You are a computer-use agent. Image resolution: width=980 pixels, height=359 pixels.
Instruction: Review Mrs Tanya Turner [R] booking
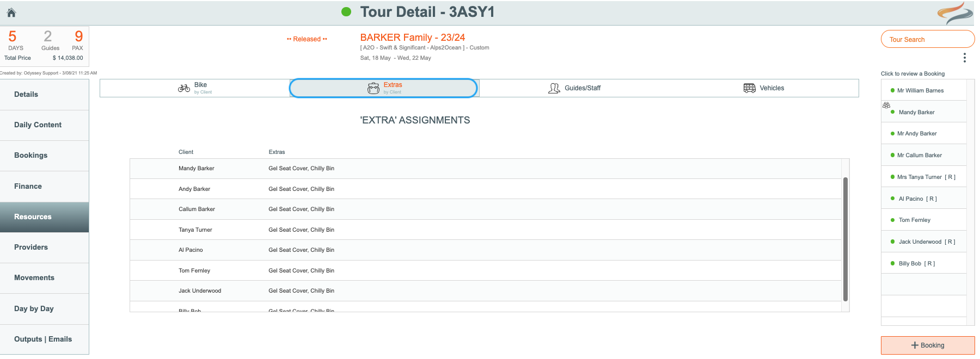[x=924, y=177]
